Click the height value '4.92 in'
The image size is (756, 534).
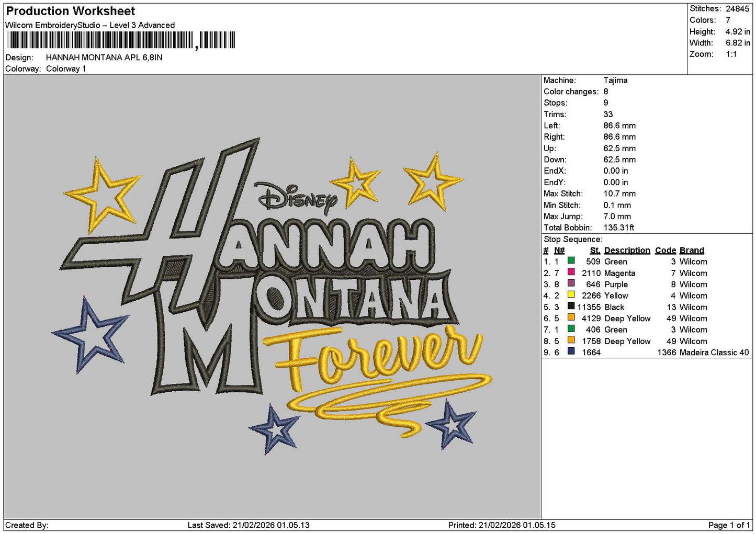click(x=738, y=31)
